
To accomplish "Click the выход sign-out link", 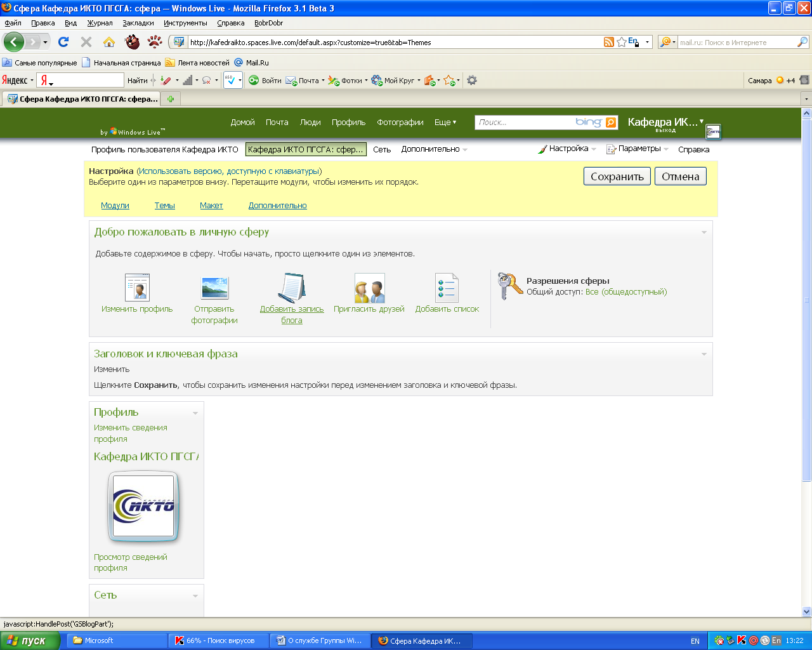I will click(665, 131).
